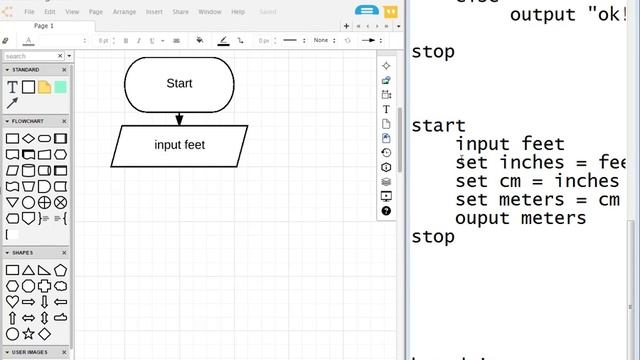Open the History clock icon in dock
This screenshot has height=360, width=640.
pyautogui.click(x=386, y=153)
